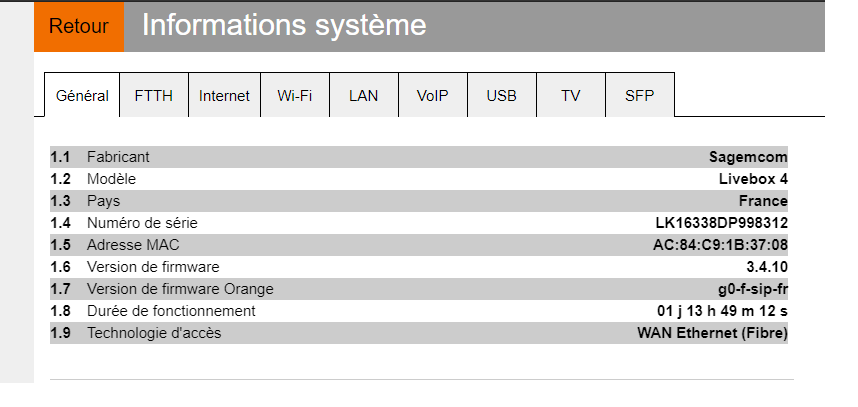Viewport: 858px width, 407px height.
Task: Go to the Wi-Fi tab
Action: point(295,96)
